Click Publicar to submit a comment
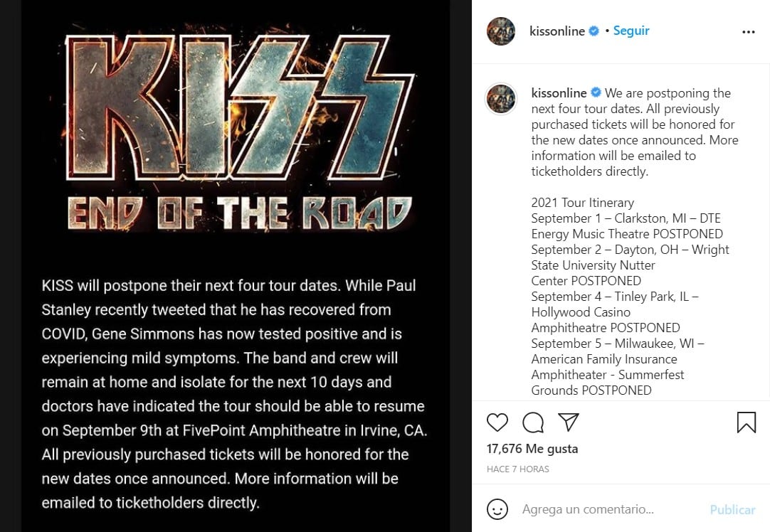770x532 pixels. coord(732,509)
